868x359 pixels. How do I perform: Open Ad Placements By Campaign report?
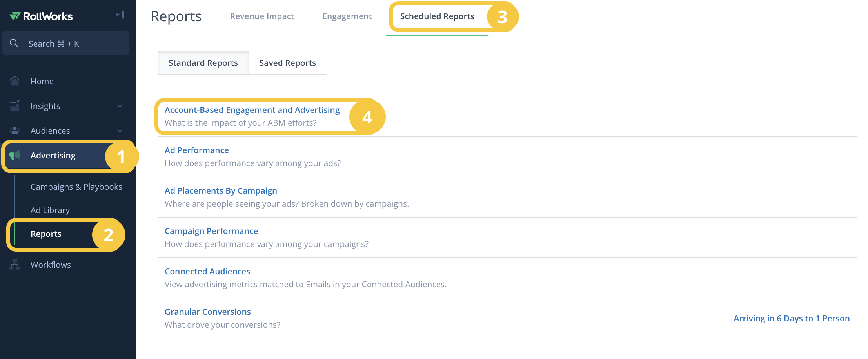coord(221,190)
